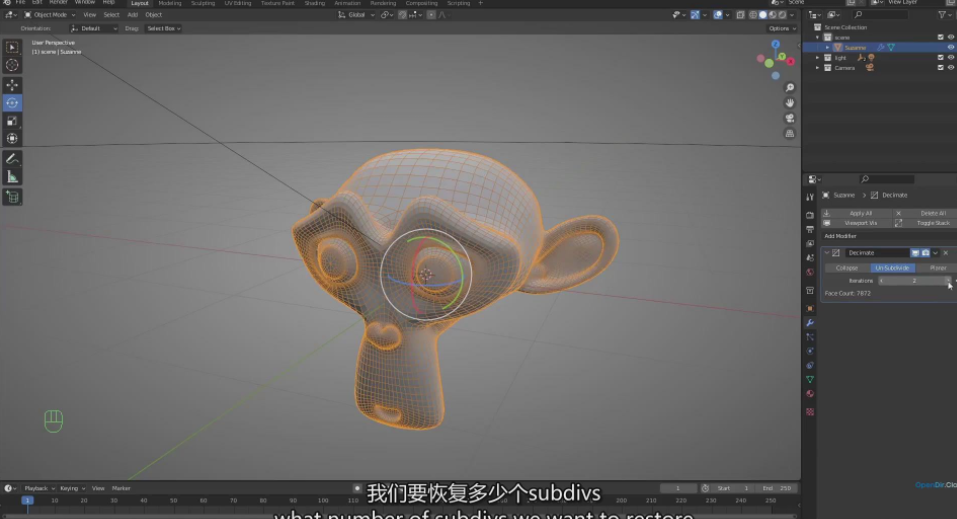This screenshot has width=957, height=519.
Task: Open the outliner filter dropdown
Action: point(944,15)
